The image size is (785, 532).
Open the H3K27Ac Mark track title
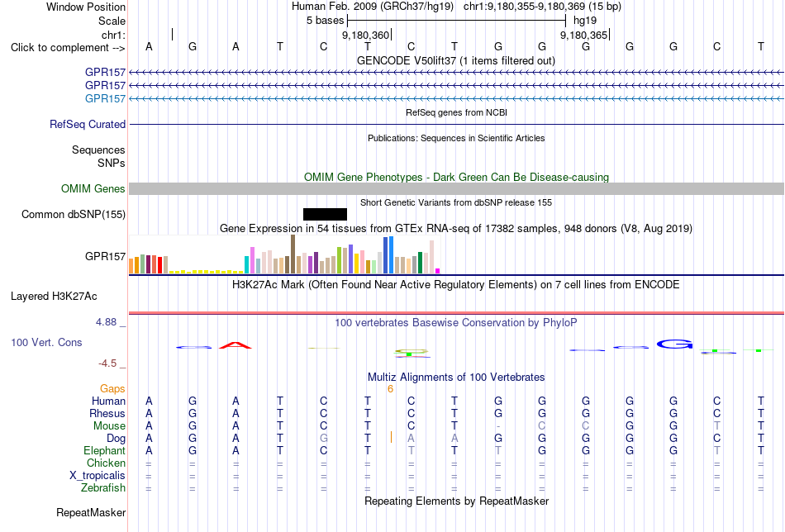456,285
